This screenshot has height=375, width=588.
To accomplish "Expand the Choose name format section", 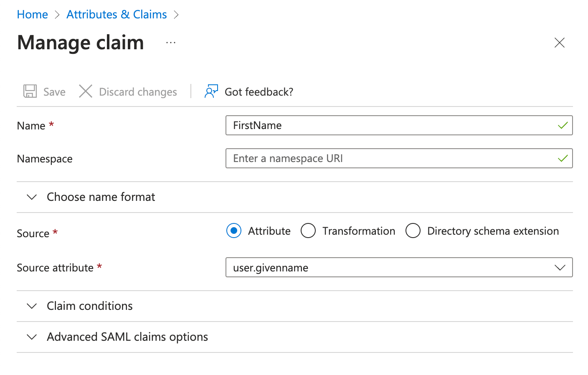I will (x=101, y=197).
